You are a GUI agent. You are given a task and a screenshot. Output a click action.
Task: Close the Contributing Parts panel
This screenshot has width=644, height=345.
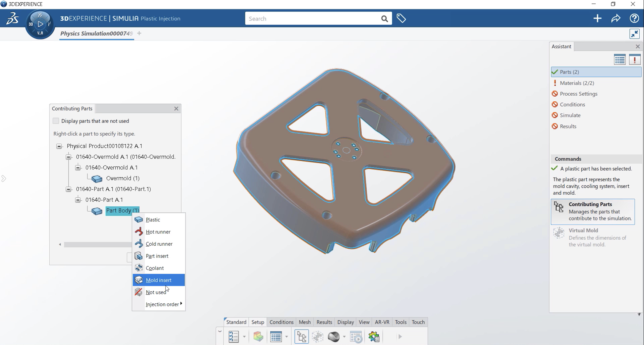176,108
